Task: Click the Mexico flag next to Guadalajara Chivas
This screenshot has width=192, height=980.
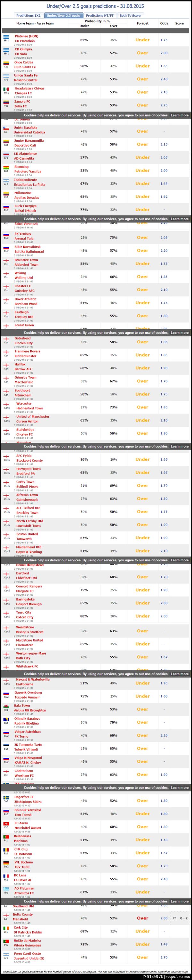Action: point(6,89)
